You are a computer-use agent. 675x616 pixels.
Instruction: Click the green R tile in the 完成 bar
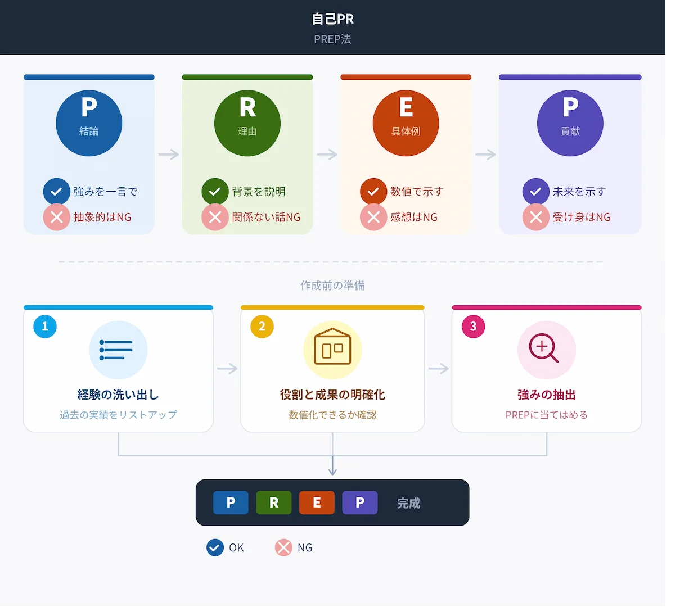coord(274,502)
